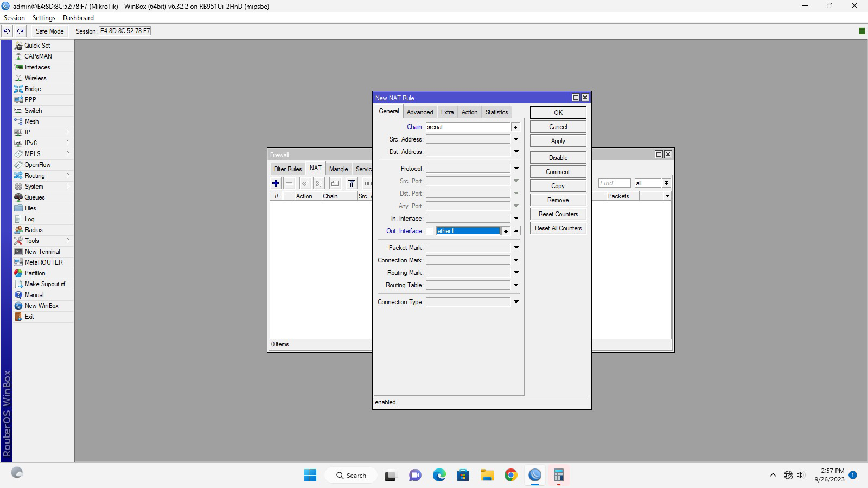The image size is (868, 488).
Task: Toggle Safe Mode
Action: pyautogui.click(x=49, y=31)
